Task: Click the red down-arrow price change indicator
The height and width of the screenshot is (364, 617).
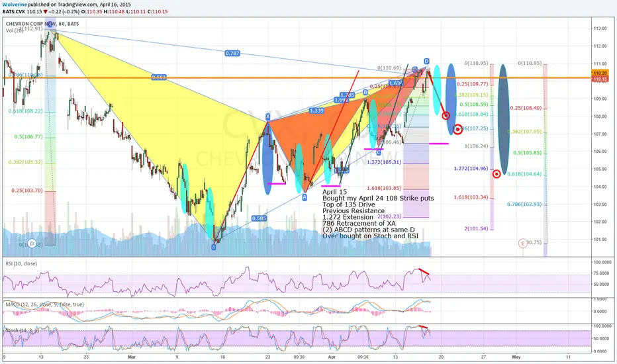Action: [x=46, y=11]
